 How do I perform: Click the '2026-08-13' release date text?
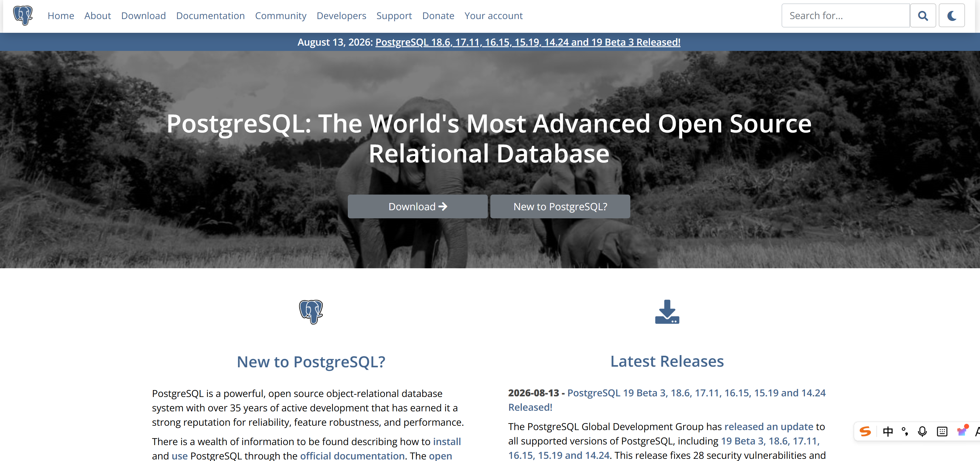(533, 393)
